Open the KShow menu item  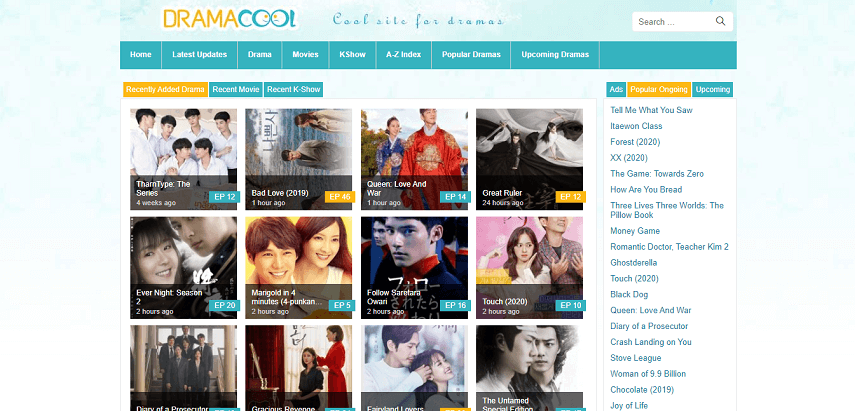tap(352, 55)
